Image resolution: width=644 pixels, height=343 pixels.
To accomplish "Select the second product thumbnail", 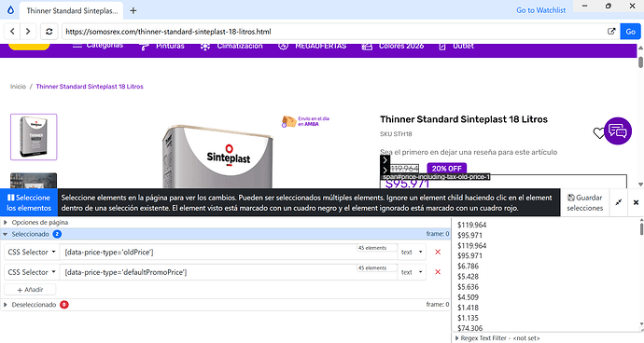I will [34, 181].
